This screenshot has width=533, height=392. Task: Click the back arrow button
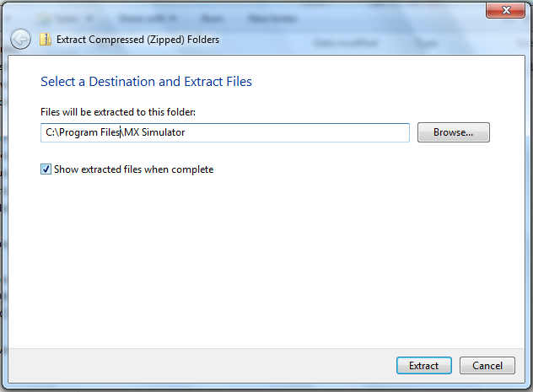20,39
